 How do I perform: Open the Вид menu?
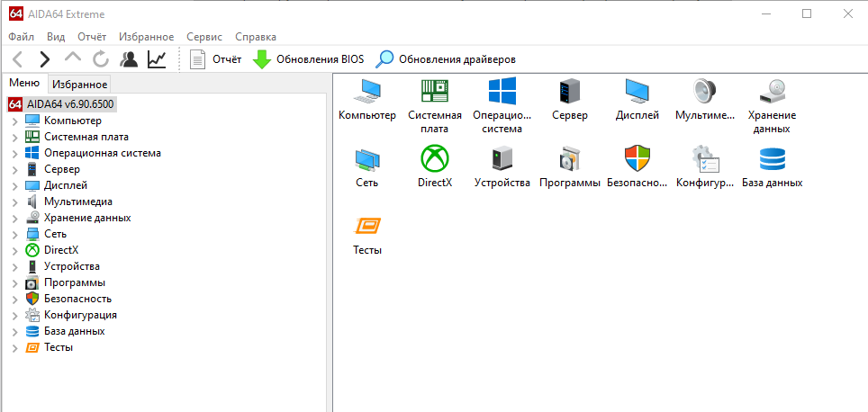click(56, 37)
